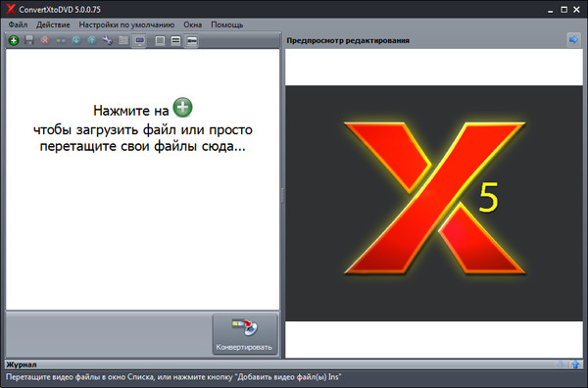The image size is (588, 388).
Task: Open the Окна menu
Action: 192,24
